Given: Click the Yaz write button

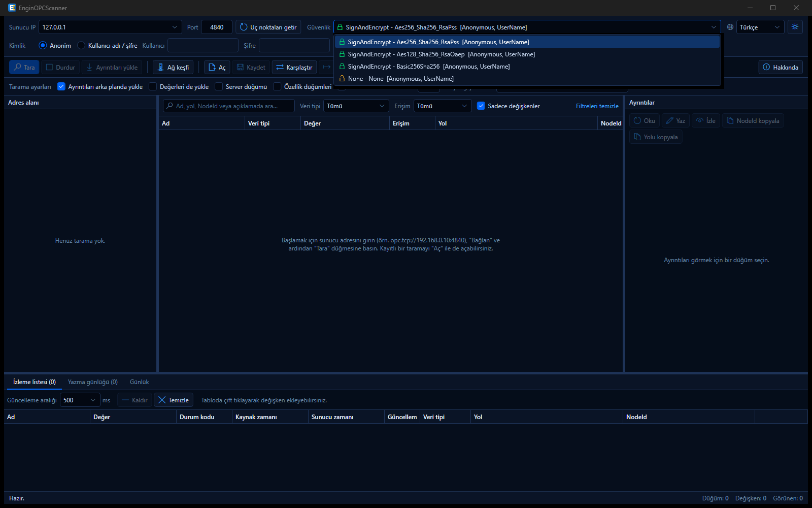Looking at the screenshot, I should pos(675,120).
